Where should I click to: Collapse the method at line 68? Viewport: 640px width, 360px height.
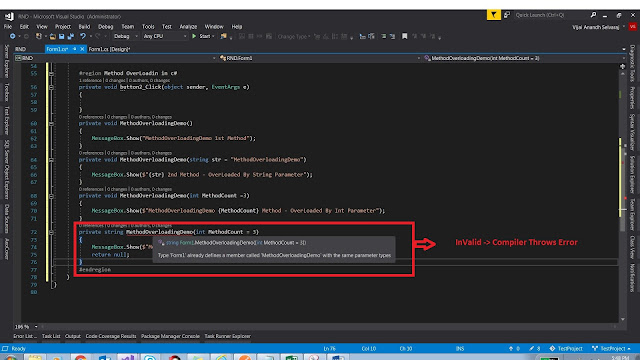(x=51, y=196)
